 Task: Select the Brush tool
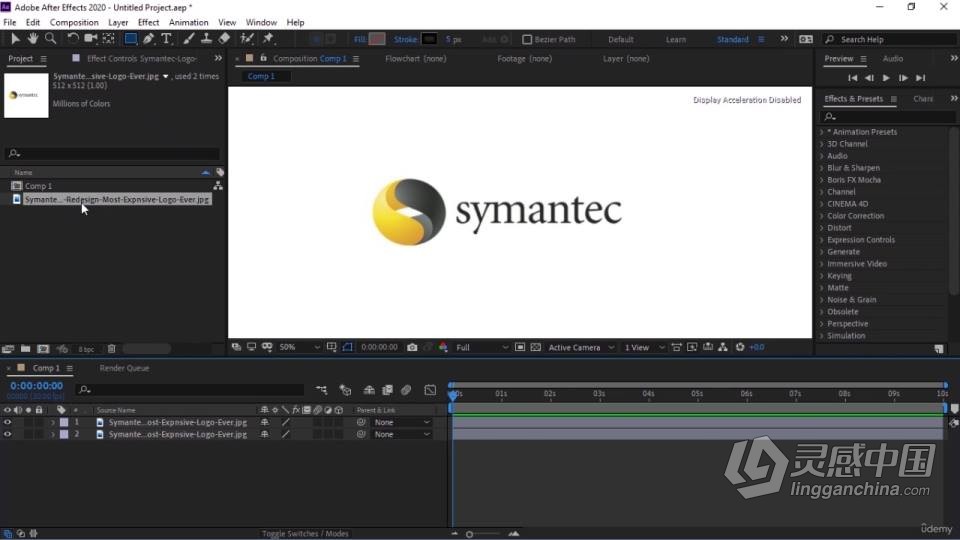point(189,39)
